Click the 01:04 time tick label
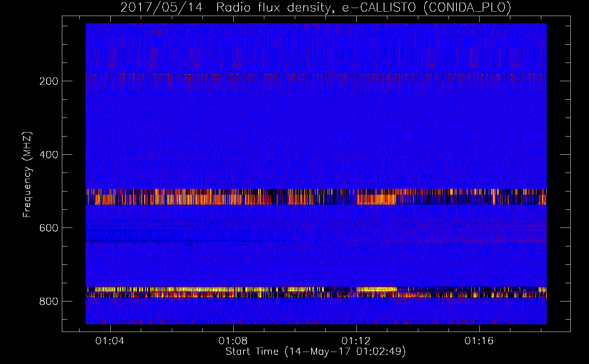589x364 pixels. coord(110,341)
